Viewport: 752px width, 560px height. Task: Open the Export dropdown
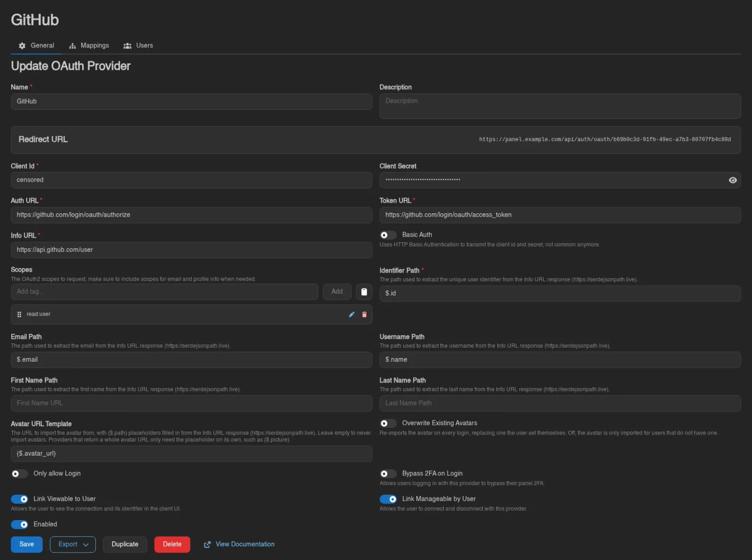73,544
